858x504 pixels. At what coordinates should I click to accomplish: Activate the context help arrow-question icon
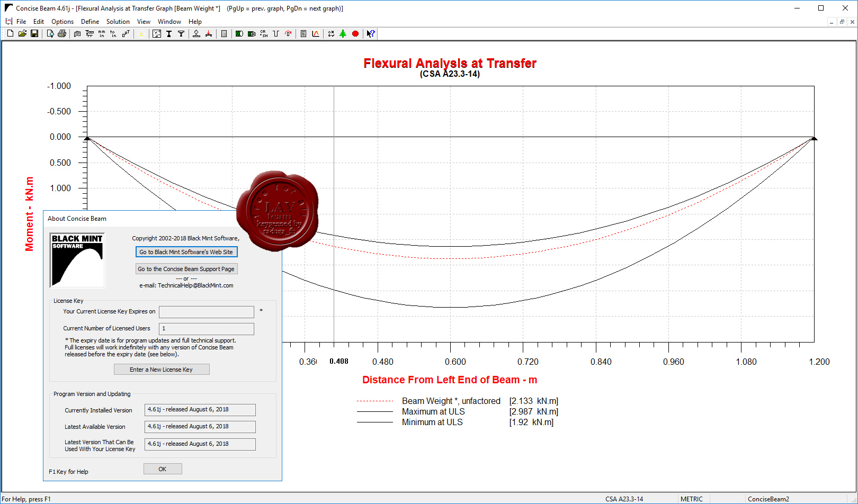coord(371,33)
